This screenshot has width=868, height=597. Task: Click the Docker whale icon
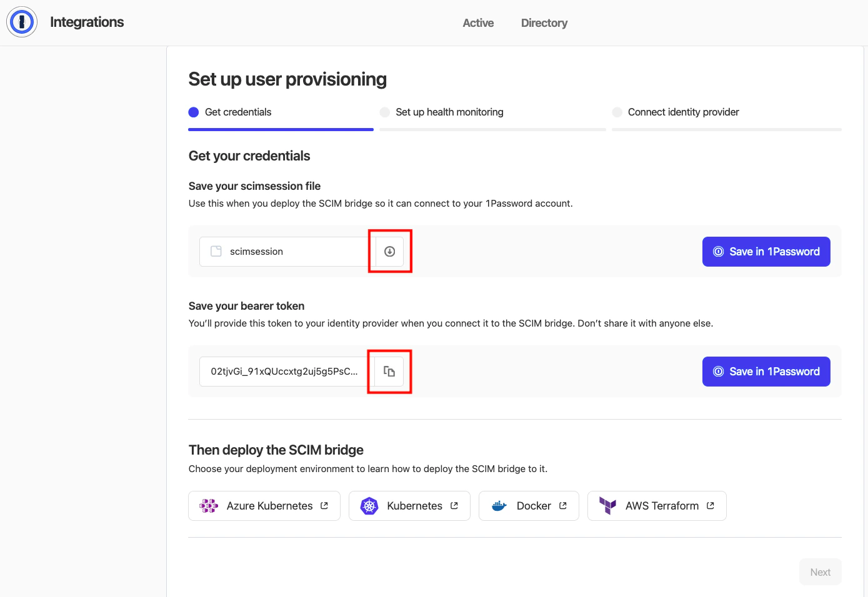(x=499, y=506)
